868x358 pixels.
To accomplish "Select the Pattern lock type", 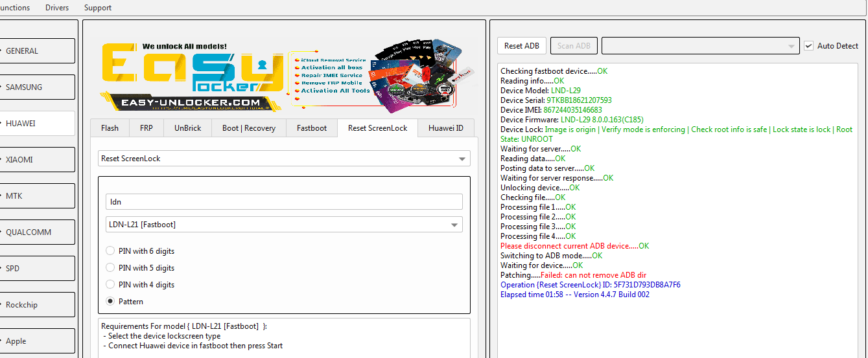I will [110, 302].
